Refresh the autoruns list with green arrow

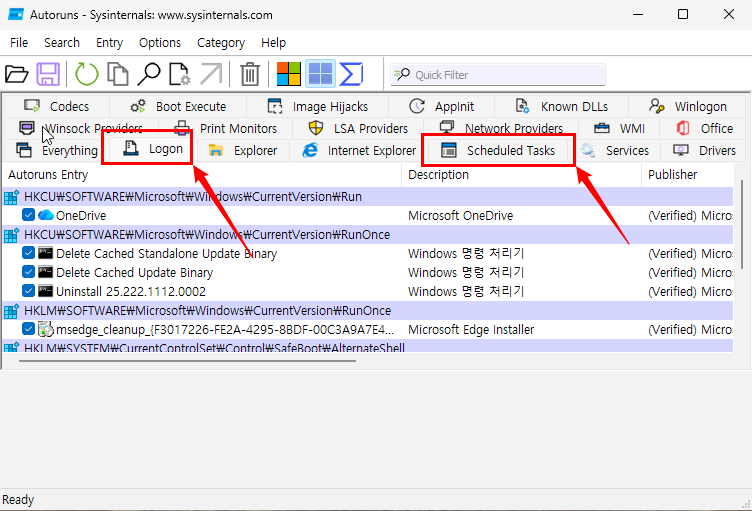point(87,74)
